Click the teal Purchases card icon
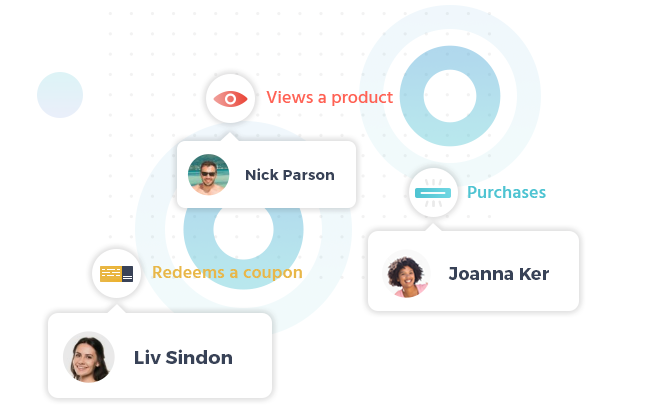Viewport: 655px width, 407px height. (434, 192)
